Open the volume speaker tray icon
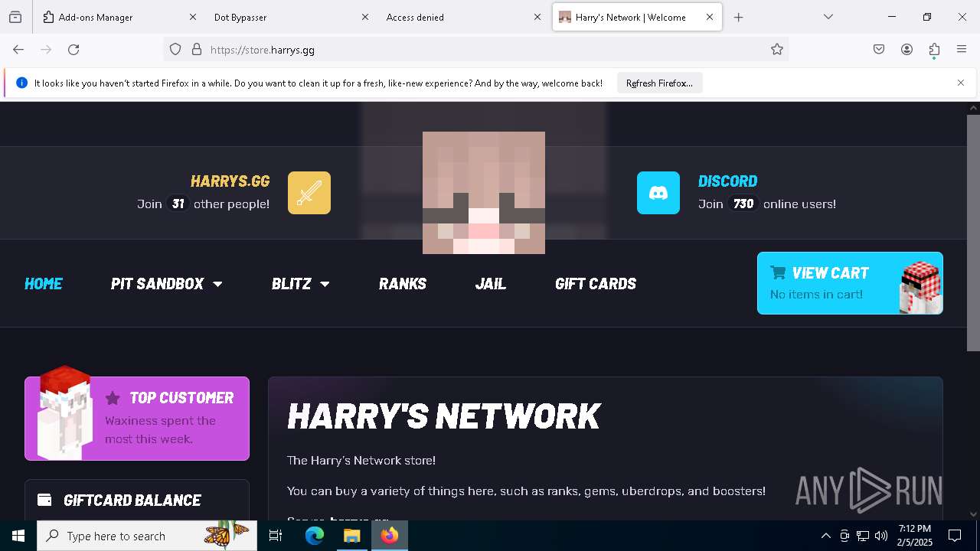Viewport: 980px width, 551px height. [x=881, y=536]
